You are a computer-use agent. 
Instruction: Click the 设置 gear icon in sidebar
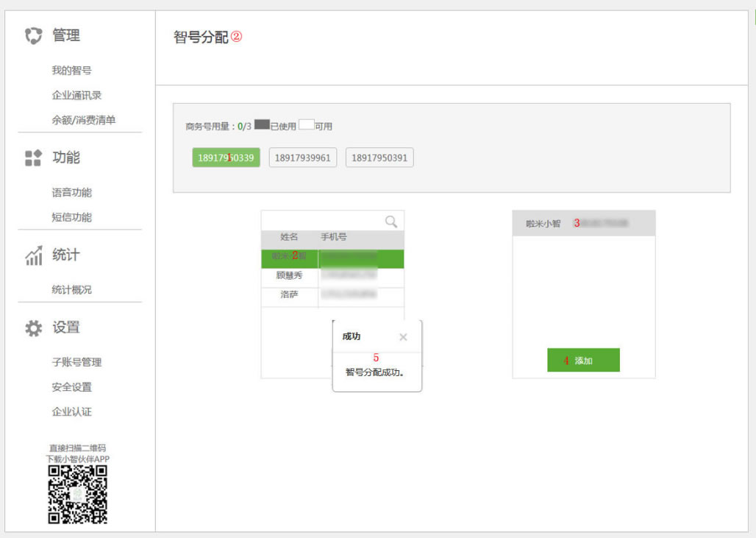click(33, 328)
